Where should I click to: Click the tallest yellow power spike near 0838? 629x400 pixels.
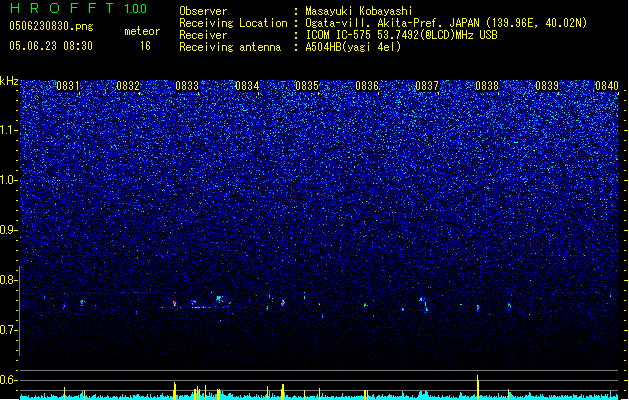[x=477, y=387]
